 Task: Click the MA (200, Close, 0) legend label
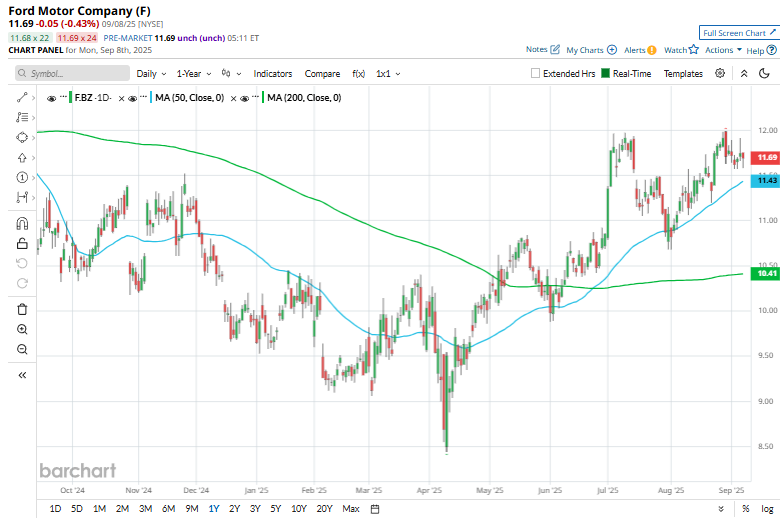pyautogui.click(x=304, y=98)
